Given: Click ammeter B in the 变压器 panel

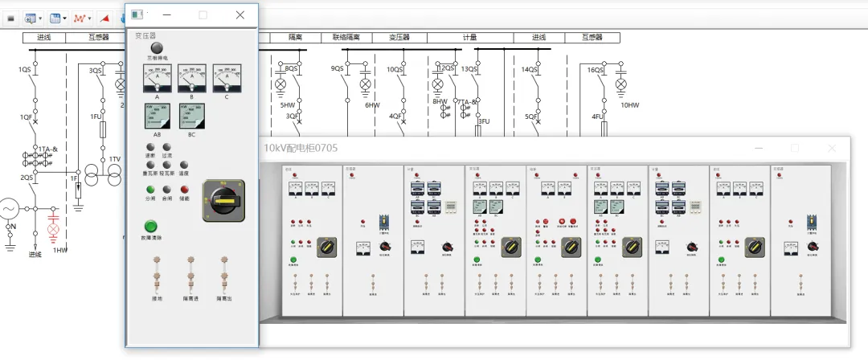Looking at the screenshot, I should [192, 78].
